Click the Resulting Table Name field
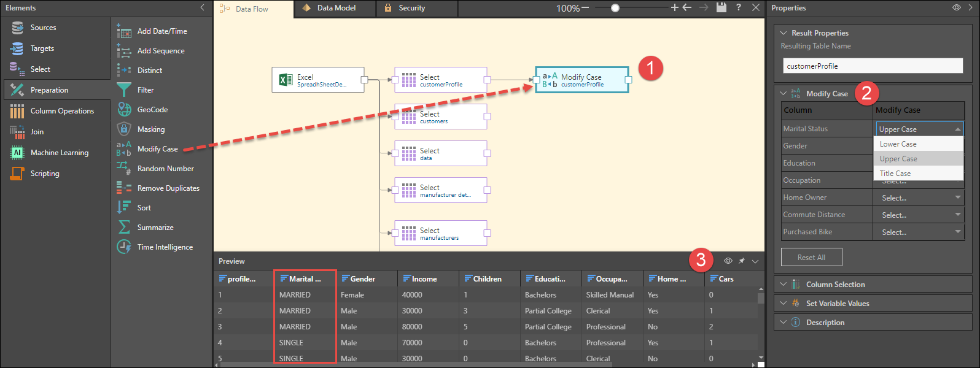Screen dimensions: 980x368 click(x=873, y=66)
